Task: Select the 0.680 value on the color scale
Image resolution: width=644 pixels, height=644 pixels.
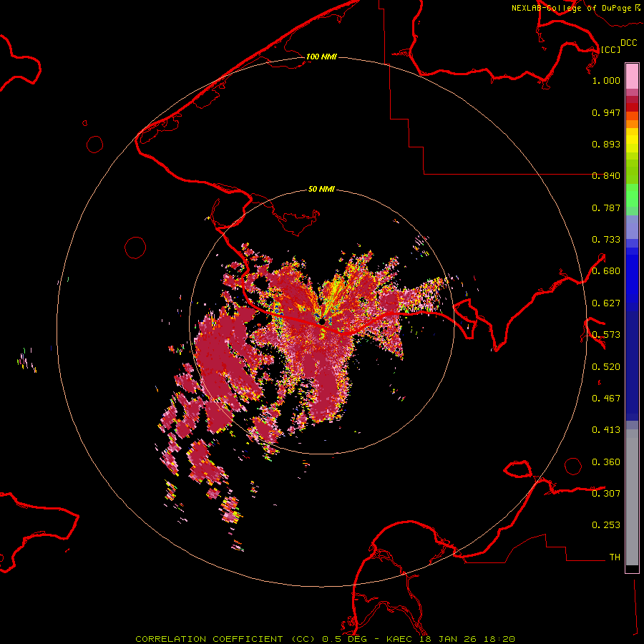Action: coord(606,271)
